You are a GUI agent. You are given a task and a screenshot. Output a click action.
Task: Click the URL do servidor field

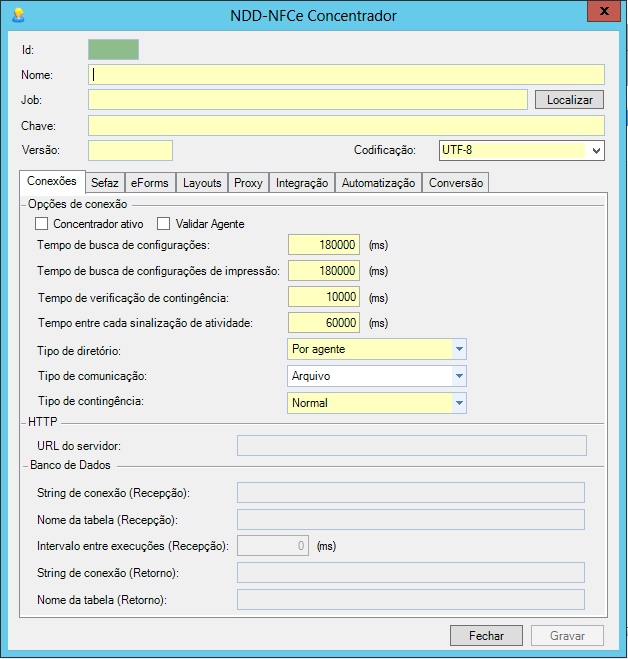(412, 445)
